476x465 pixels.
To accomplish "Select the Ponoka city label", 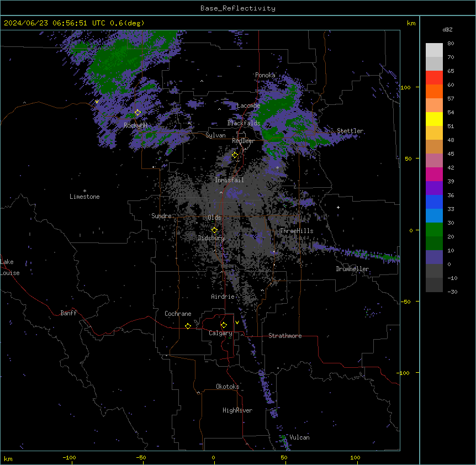I will (265, 75).
